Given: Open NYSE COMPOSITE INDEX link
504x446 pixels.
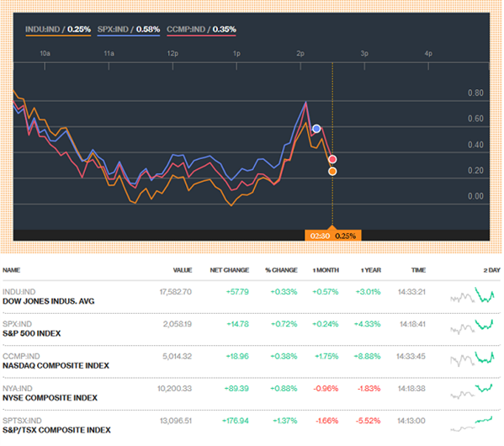Looking at the screenshot, I should [50, 398].
